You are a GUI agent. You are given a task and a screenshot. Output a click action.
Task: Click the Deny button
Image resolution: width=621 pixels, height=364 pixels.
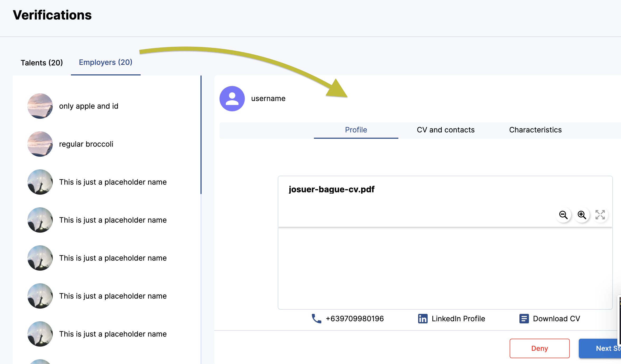pyautogui.click(x=539, y=348)
